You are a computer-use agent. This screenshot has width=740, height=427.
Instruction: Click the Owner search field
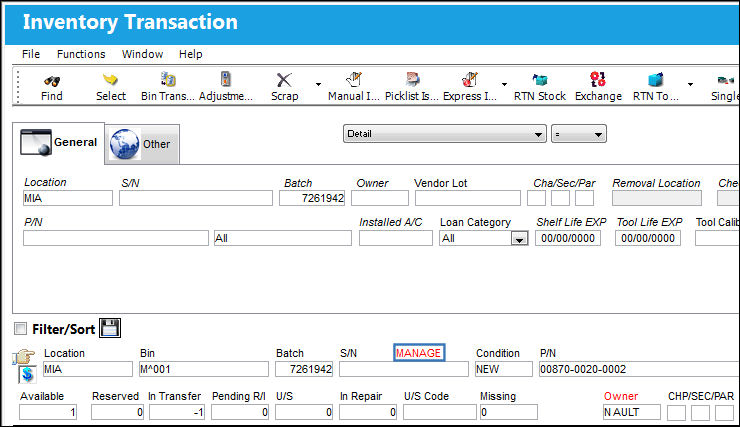380,198
